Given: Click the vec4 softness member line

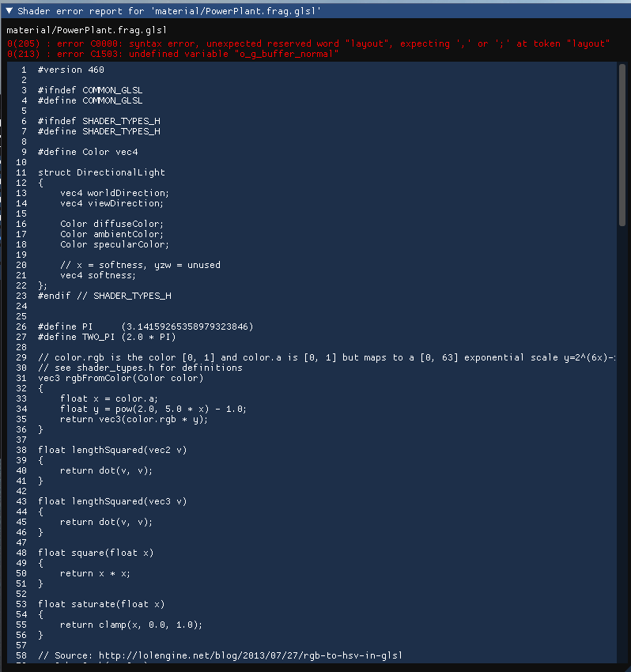Looking at the screenshot, I should pos(98,275).
